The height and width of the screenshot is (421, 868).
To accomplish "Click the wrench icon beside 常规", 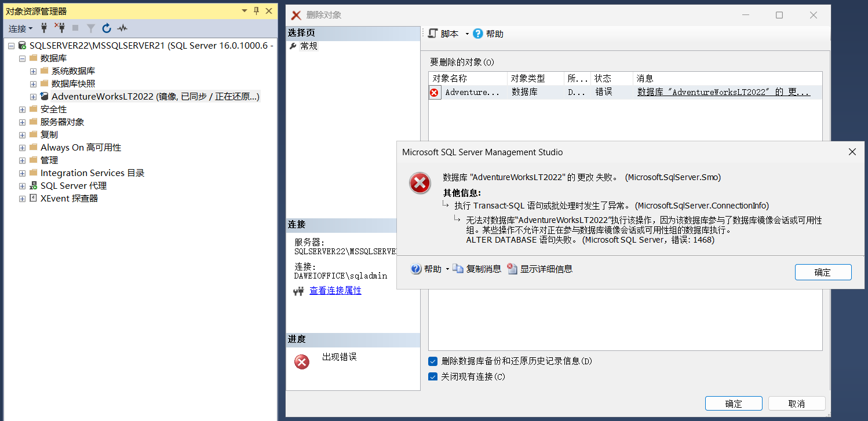I will [293, 46].
